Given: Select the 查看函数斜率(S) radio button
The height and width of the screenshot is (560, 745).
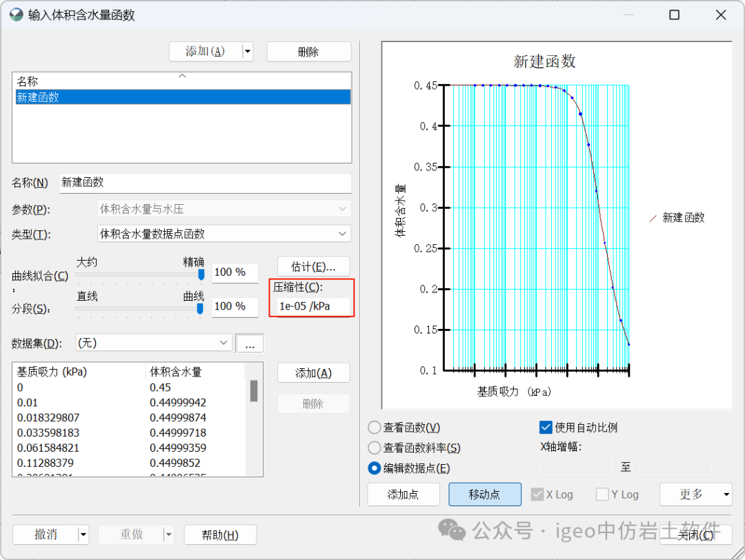Looking at the screenshot, I should point(375,448).
